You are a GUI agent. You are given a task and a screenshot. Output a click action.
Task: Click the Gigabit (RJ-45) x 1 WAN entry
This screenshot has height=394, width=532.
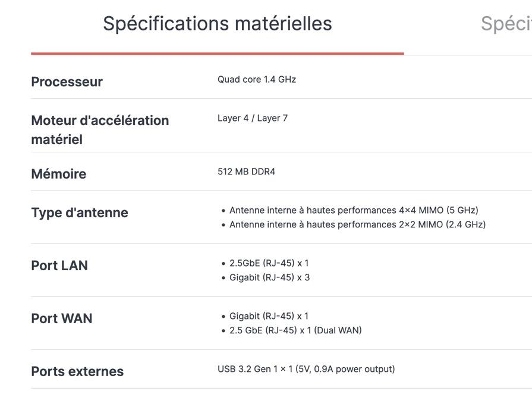269,317
